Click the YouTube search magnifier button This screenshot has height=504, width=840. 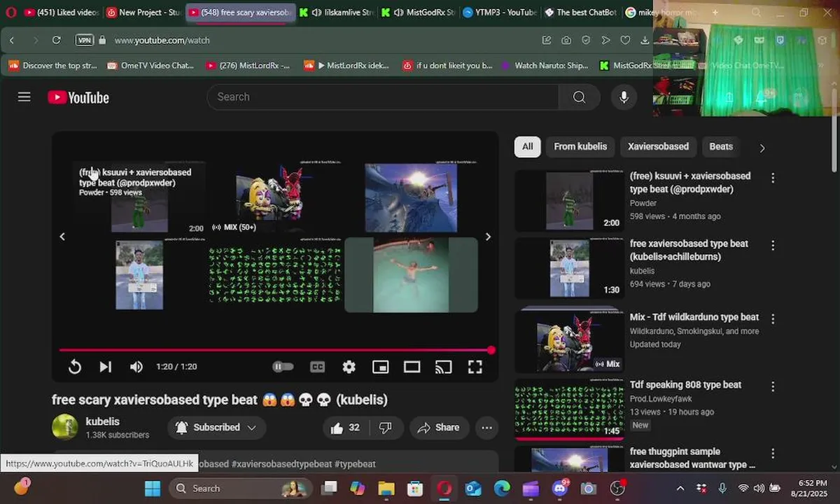(579, 97)
